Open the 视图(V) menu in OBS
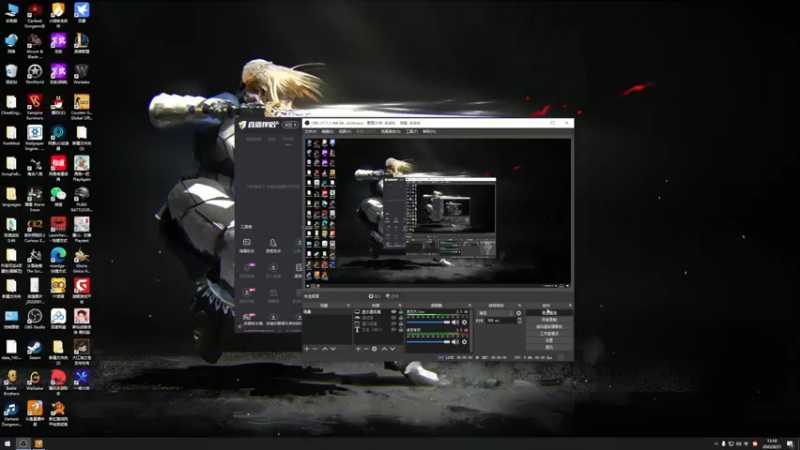The image size is (800, 450). [345, 132]
